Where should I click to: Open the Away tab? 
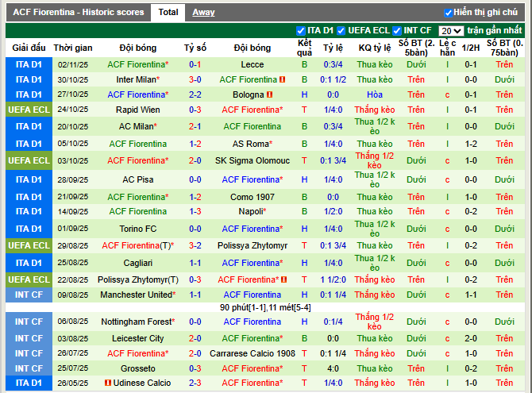(x=203, y=12)
